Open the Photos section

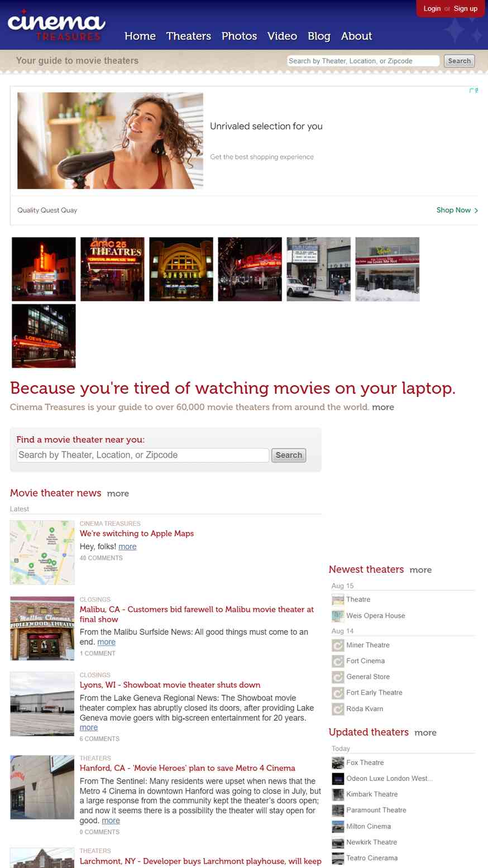click(239, 36)
